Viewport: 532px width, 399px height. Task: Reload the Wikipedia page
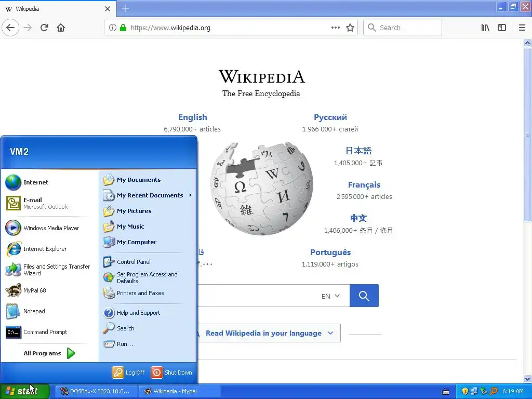(x=44, y=28)
